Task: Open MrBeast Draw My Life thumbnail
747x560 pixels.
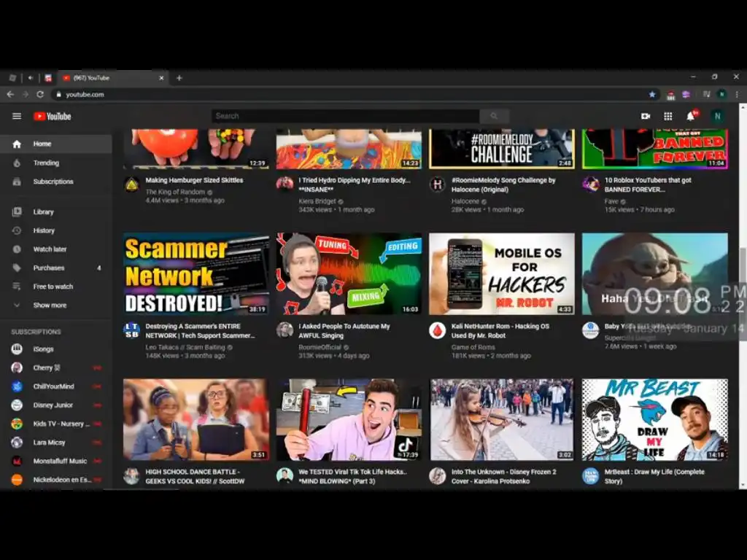Action: click(654, 419)
